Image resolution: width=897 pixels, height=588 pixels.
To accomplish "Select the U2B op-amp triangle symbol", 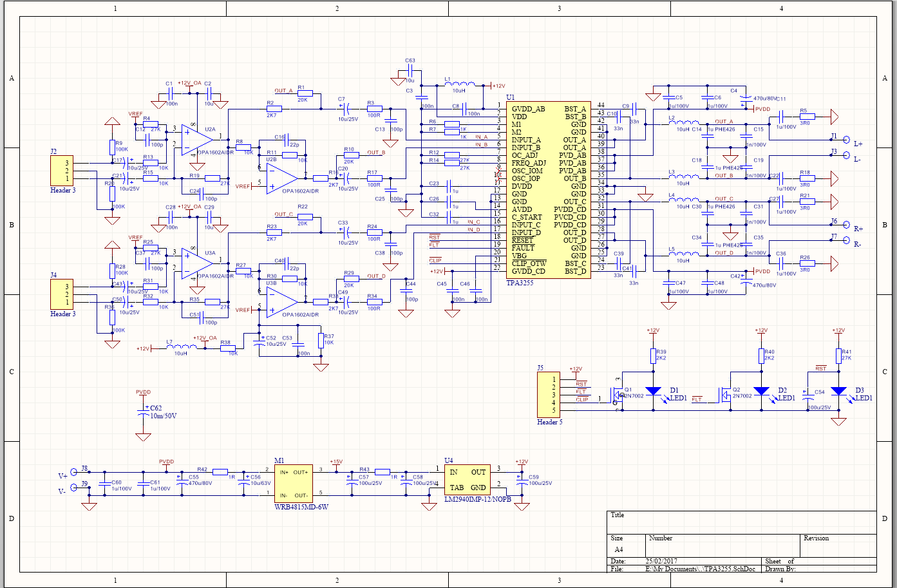I will [x=282, y=178].
